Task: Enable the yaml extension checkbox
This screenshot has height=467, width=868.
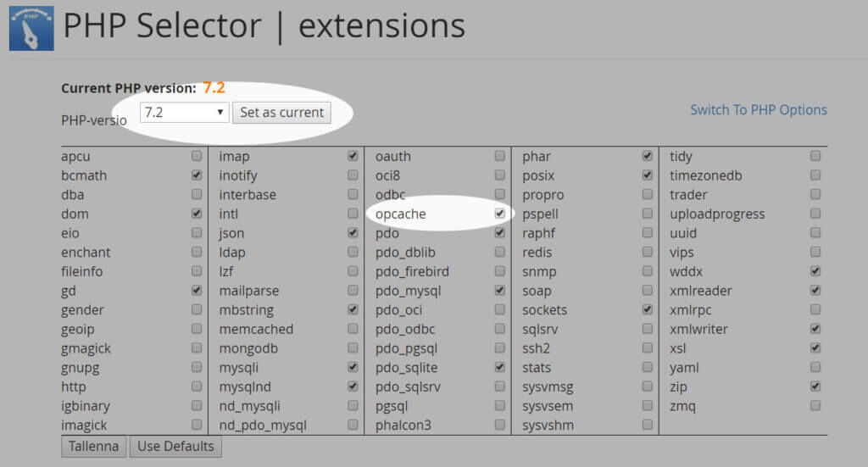Action: [x=815, y=367]
